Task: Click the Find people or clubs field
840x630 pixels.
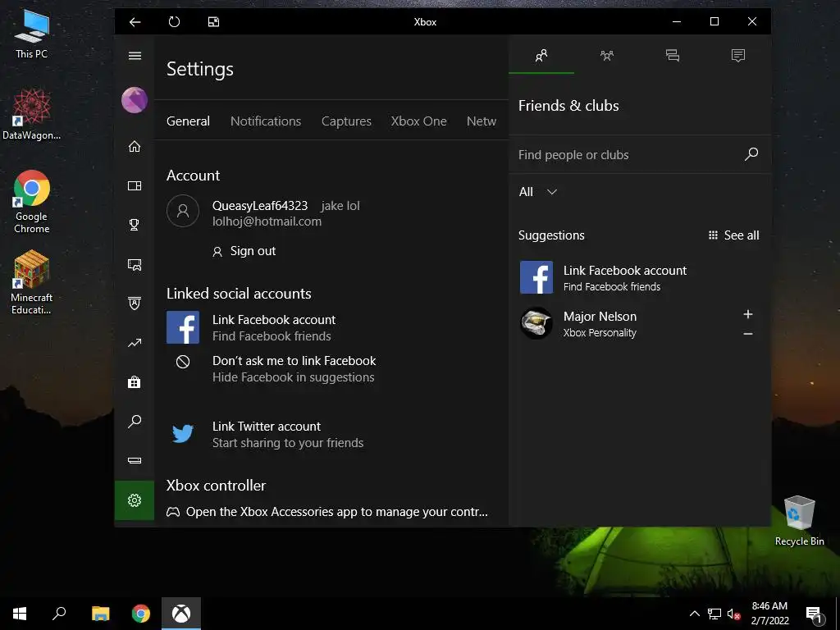Action: click(627, 155)
